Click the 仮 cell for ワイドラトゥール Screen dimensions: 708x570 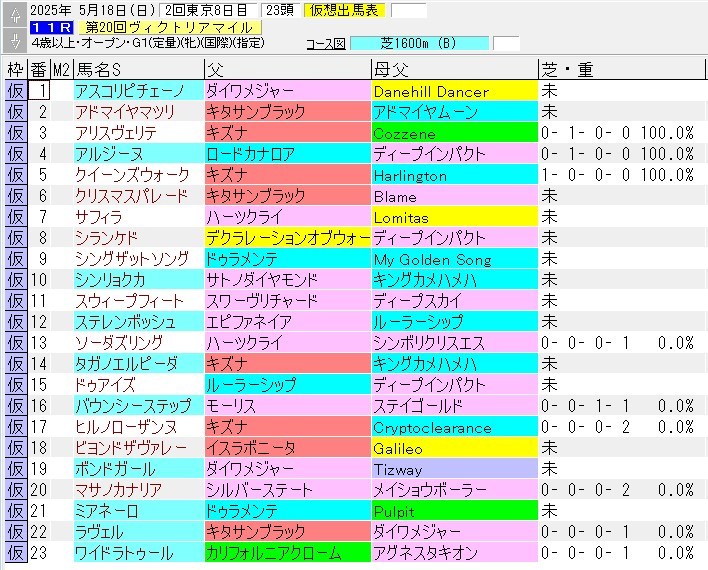16,553
